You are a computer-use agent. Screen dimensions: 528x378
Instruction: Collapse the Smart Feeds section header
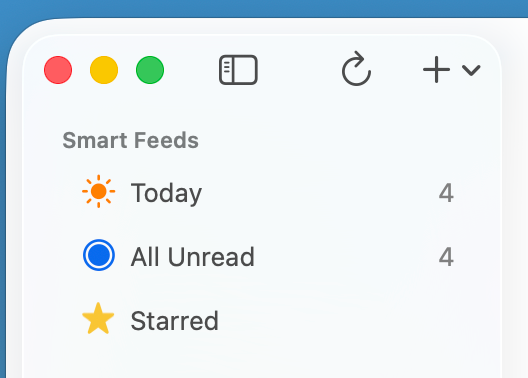click(131, 140)
